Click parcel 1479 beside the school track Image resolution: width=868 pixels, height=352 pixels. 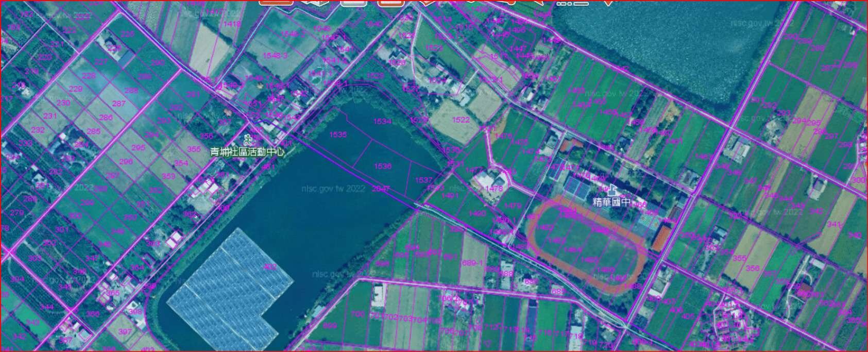[x=513, y=206]
